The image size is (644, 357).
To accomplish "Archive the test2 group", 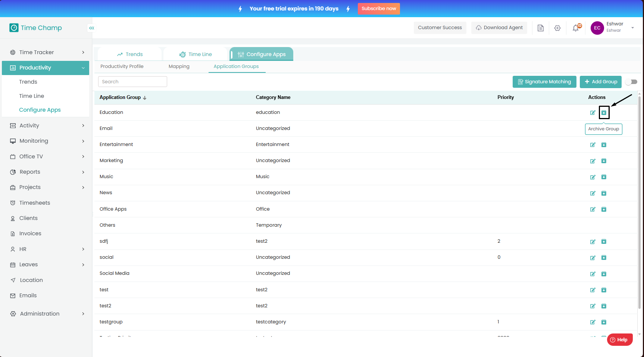I will pos(604,306).
